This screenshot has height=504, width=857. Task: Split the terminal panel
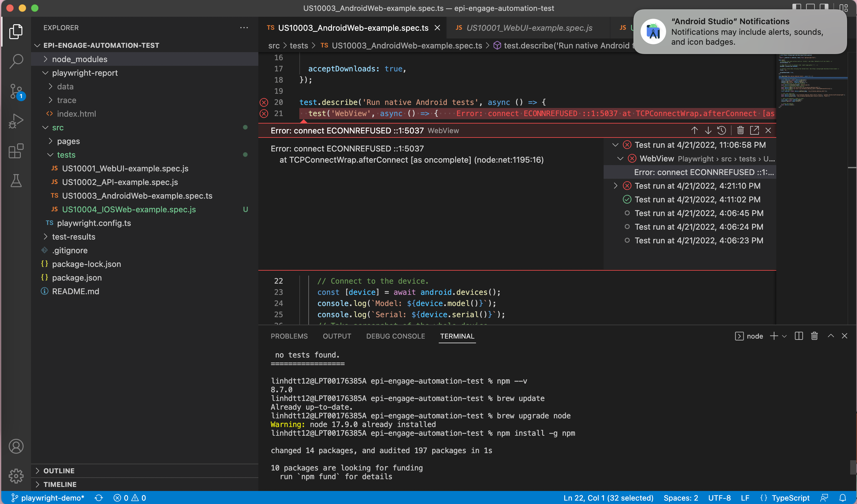[x=799, y=336]
